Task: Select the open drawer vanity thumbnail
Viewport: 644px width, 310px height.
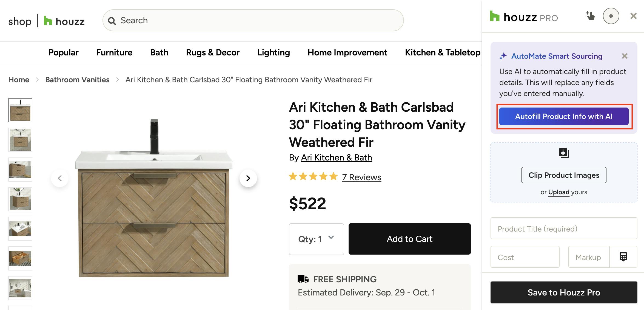Action: pos(20,258)
